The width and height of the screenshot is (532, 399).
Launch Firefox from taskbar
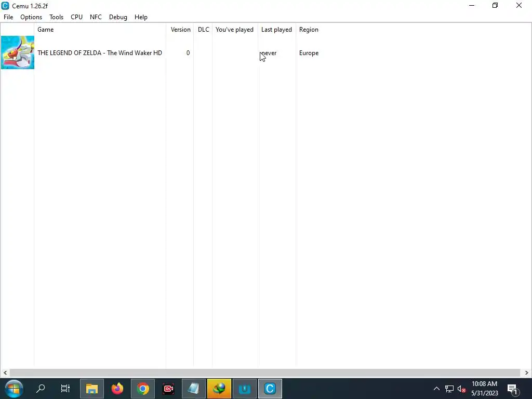pos(117,389)
